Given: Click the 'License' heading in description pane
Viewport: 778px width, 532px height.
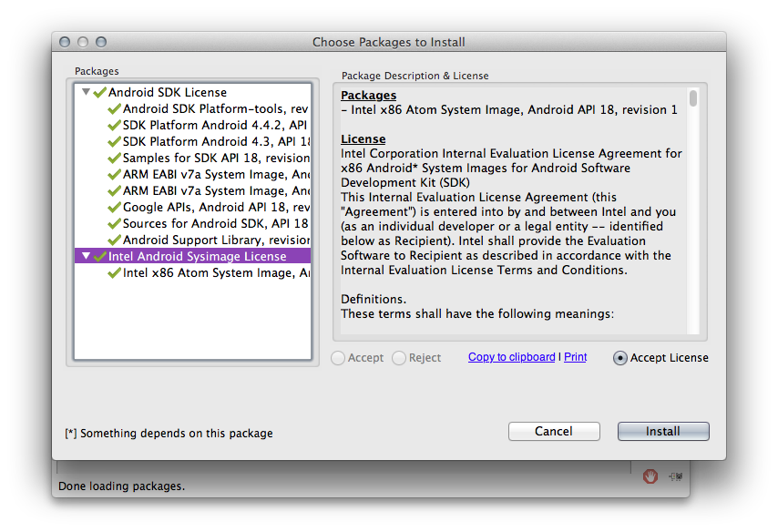Looking at the screenshot, I should click(363, 138).
